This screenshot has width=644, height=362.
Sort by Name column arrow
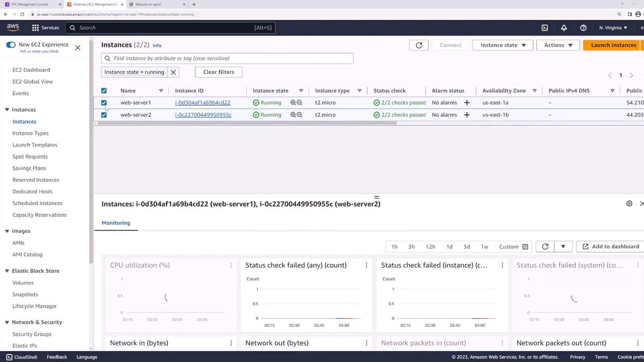[x=161, y=90]
